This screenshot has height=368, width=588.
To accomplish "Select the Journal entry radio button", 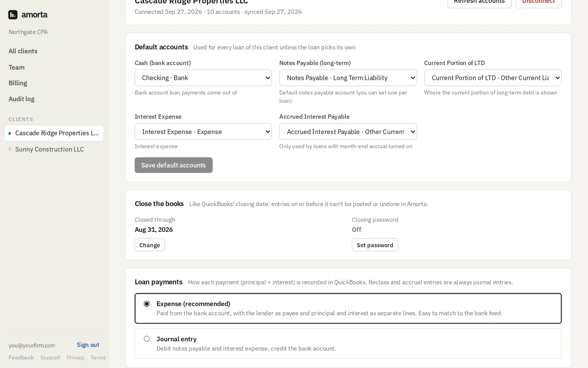I will click(x=147, y=339).
